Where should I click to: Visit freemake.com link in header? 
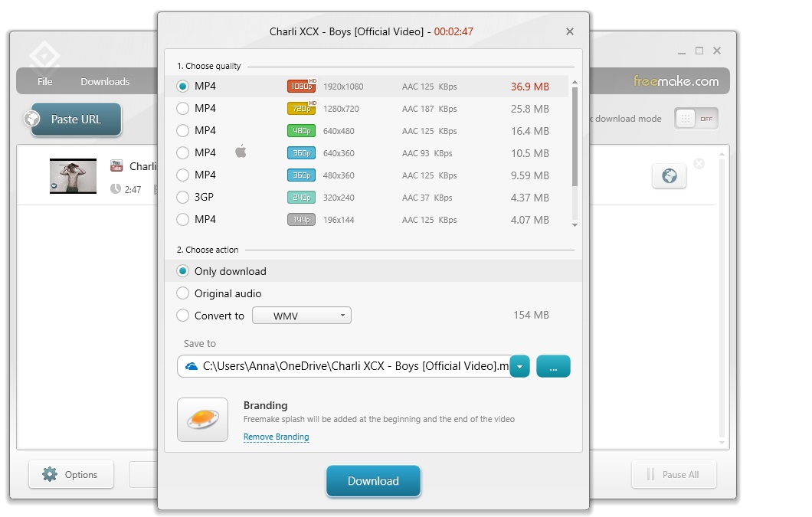[676, 81]
